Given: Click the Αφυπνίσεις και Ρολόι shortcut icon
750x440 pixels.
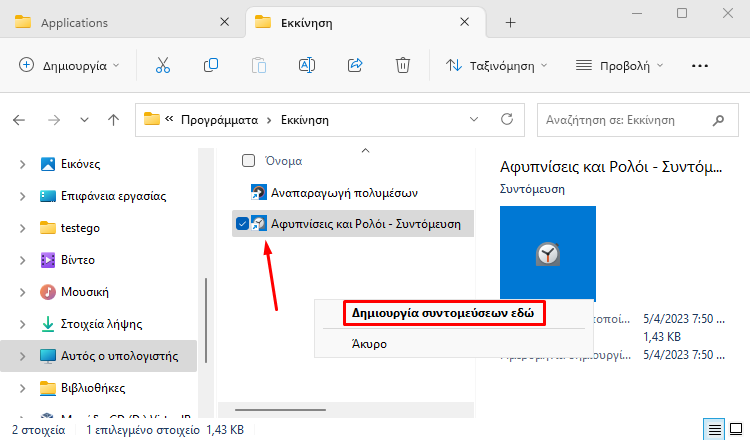Looking at the screenshot, I should coord(259,223).
